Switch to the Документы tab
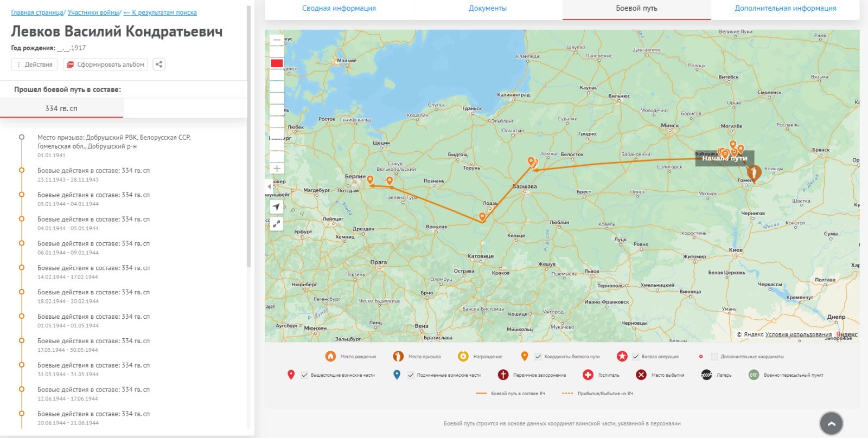 [487, 9]
